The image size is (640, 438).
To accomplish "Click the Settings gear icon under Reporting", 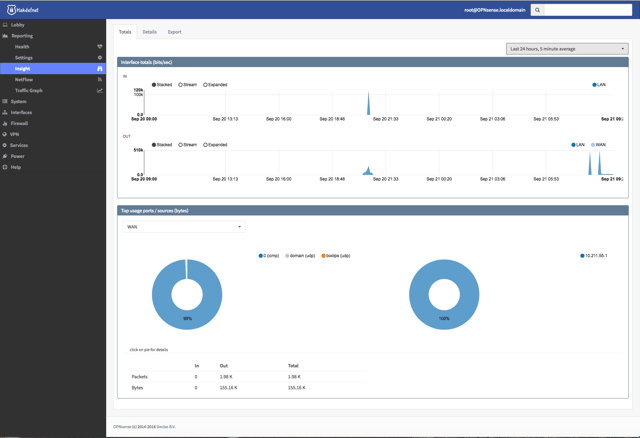I will click(x=100, y=58).
